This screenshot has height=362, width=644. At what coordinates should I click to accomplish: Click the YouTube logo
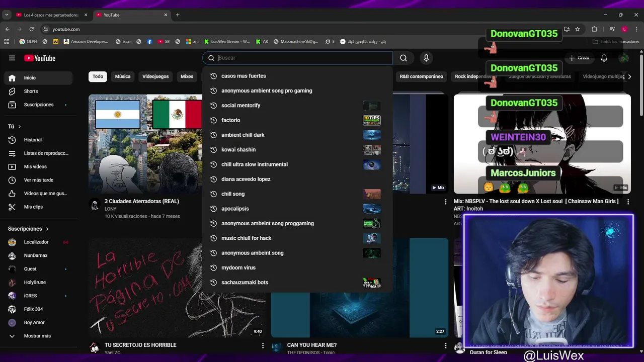tap(40, 58)
